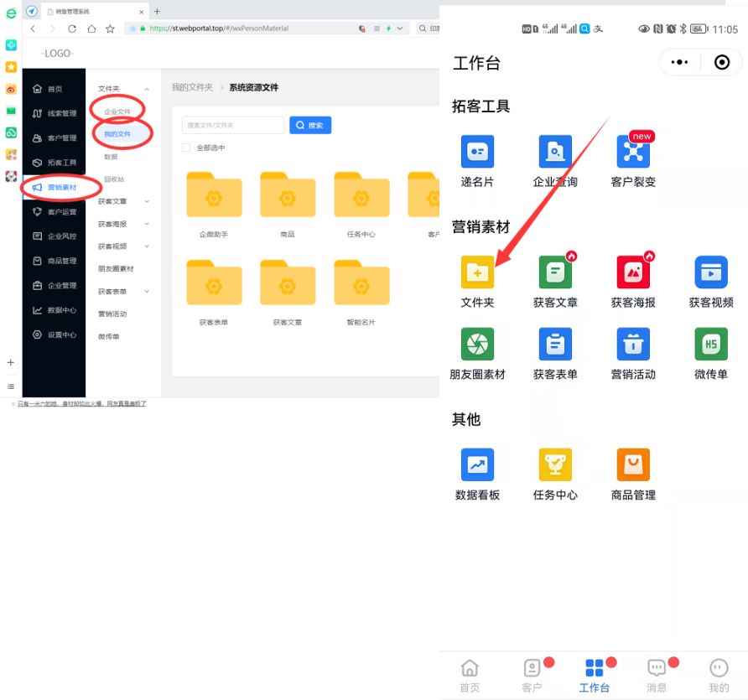The image size is (748, 700).
Task: Tap the 朋友圈素材 camera shutter icon
Action: [x=477, y=345]
